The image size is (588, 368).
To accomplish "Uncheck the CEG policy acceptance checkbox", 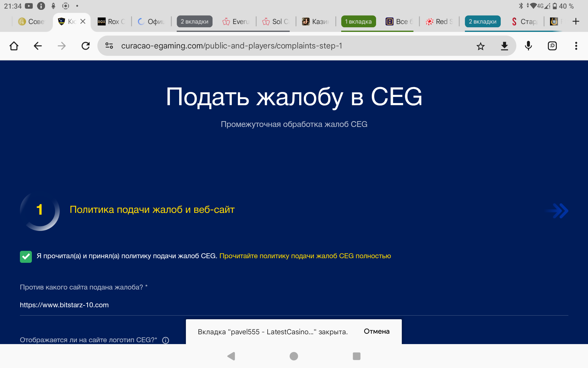I will click(26, 257).
